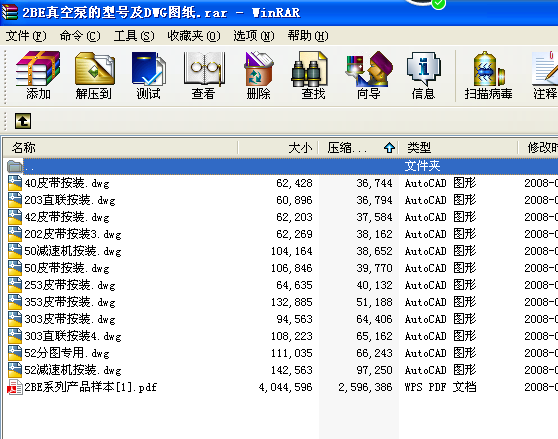Open the 查看 (View) toolbar icon

(x=204, y=69)
